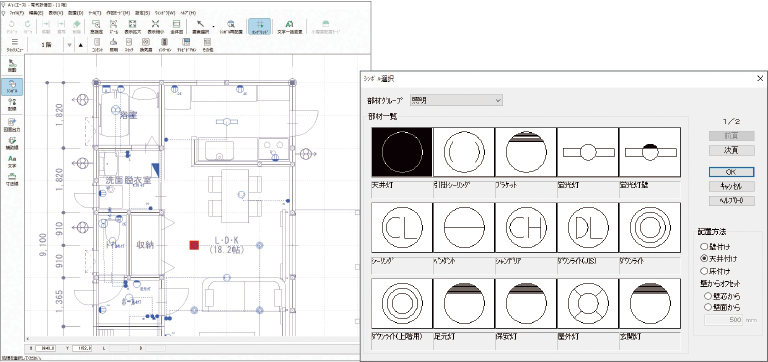Select the CH シャンデリア symbol thumbnail
Image resolution: width=768 pixels, height=362 pixels.
526,227
